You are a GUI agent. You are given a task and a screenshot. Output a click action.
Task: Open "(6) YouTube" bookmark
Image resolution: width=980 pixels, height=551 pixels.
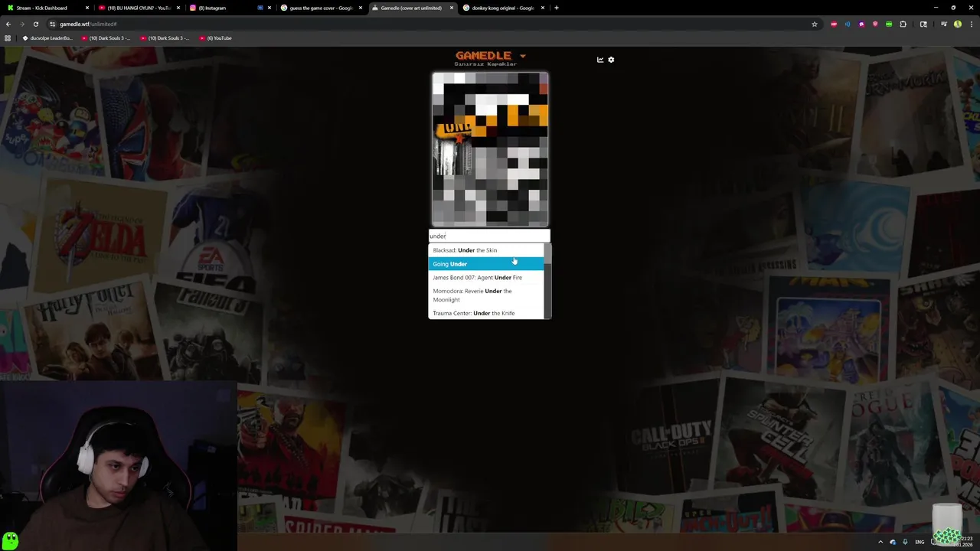(x=215, y=38)
